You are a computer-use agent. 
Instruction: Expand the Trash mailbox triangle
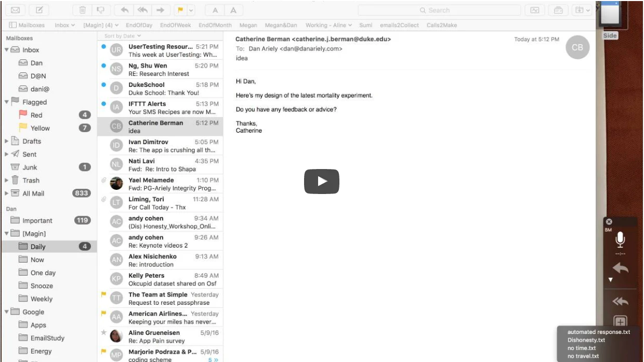click(7, 180)
